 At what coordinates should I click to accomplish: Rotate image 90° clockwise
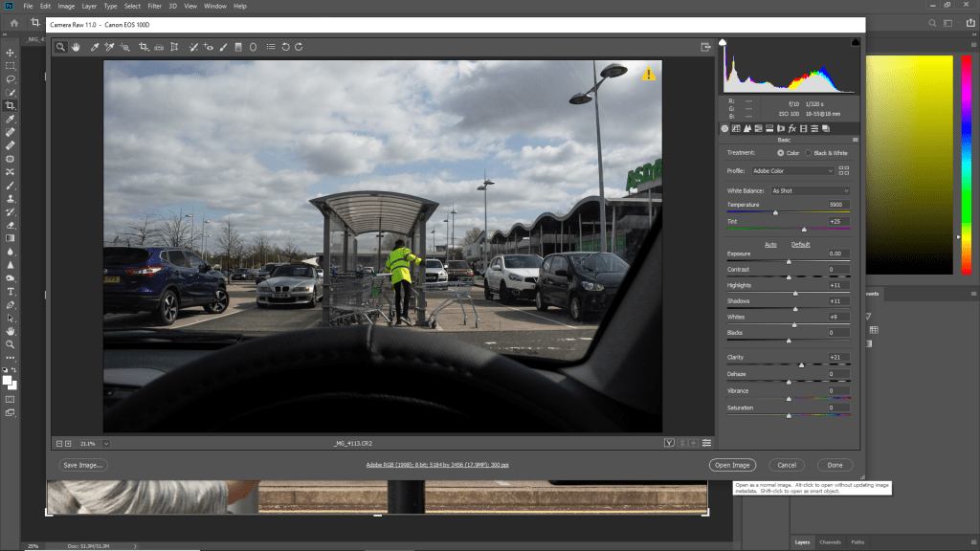coord(299,46)
